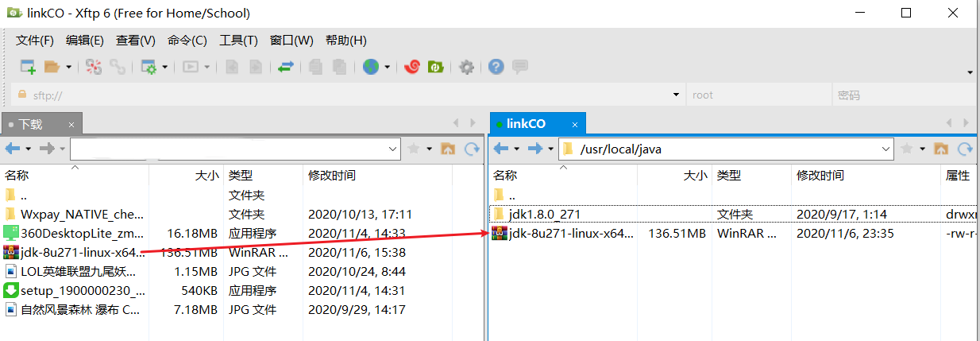Click the transfer-left page icon
Viewport: 980px width, 341px height.
(x=232, y=67)
